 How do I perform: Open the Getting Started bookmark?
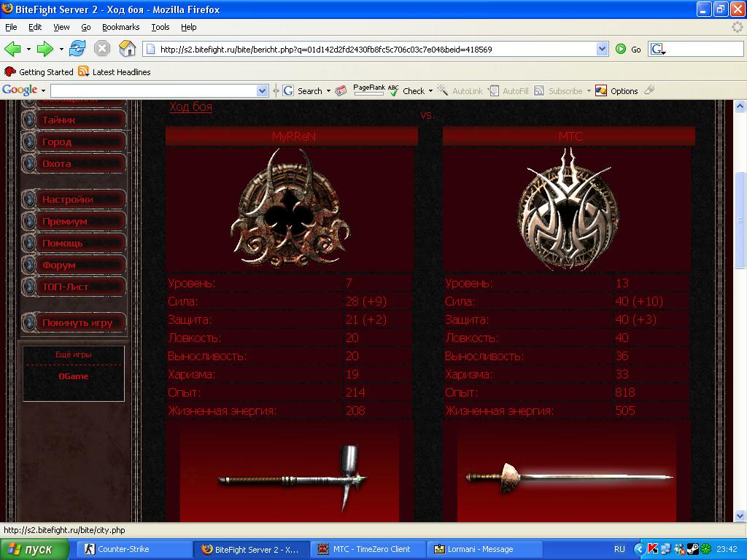[x=39, y=72]
